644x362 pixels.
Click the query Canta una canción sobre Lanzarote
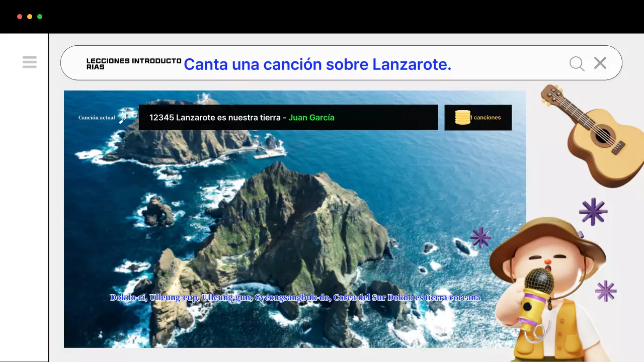pos(317,64)
